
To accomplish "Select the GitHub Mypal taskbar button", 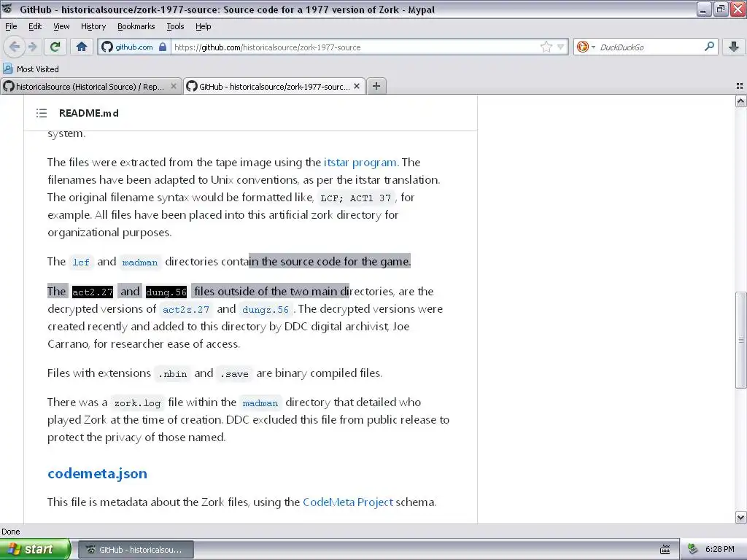I will click(136, 550).
